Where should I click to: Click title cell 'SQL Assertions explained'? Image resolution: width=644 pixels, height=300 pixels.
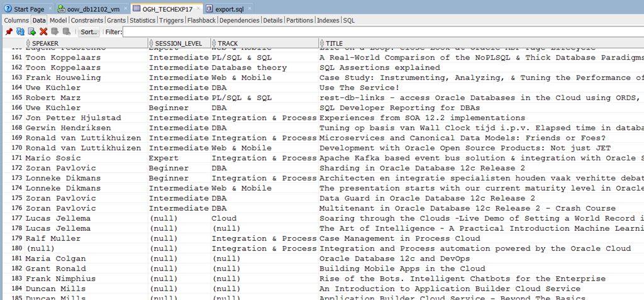[379, 67]
